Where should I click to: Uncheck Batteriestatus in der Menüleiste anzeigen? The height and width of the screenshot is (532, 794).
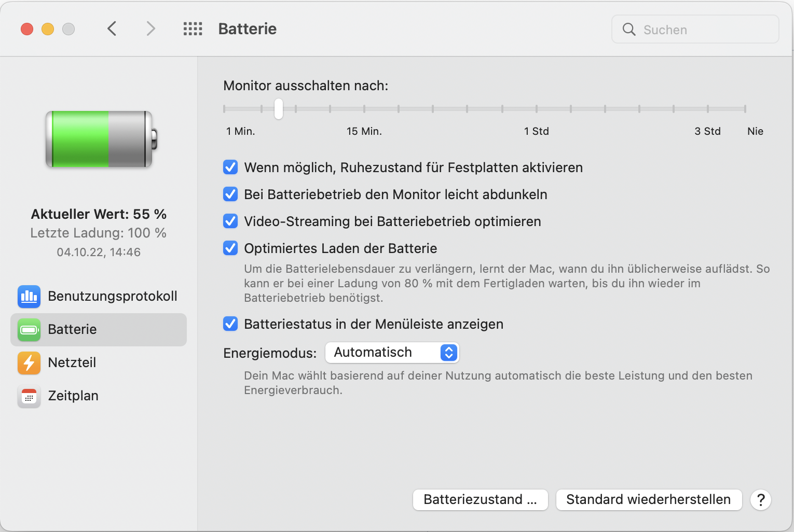230,324
